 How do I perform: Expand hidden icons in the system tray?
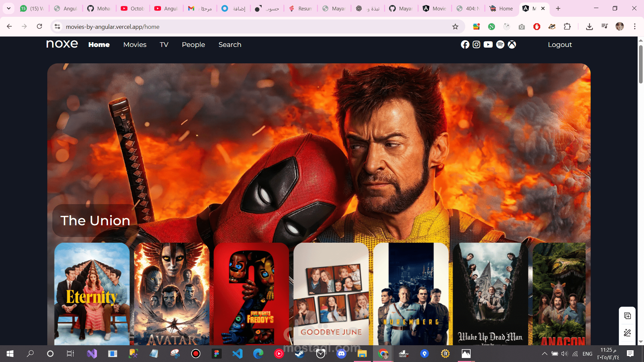[544, 354]
